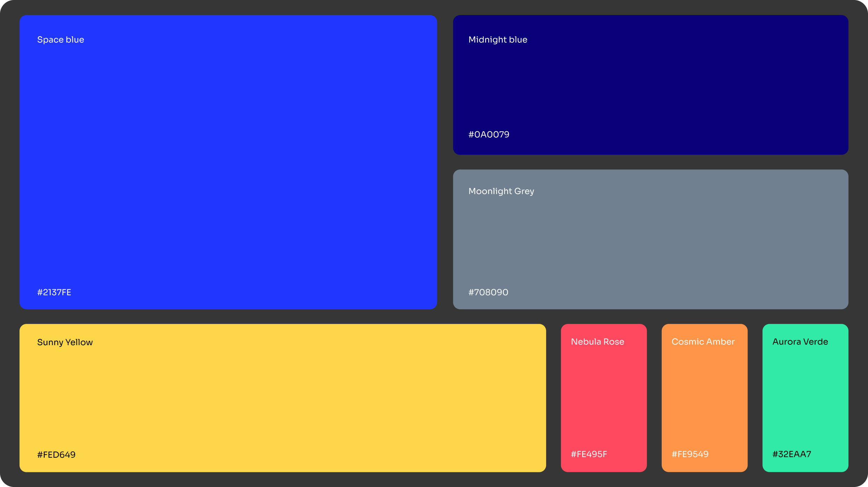Select the Nebula Rose swatch

603,398
